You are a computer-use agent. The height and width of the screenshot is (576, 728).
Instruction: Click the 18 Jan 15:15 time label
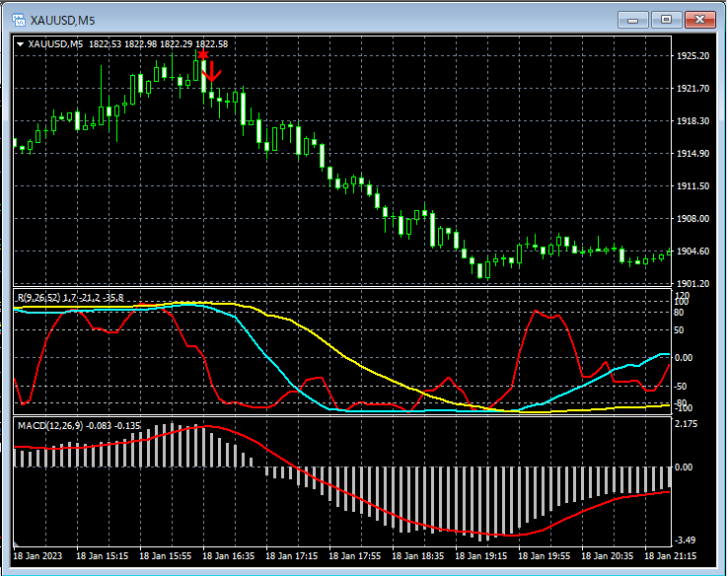point(103,556)
